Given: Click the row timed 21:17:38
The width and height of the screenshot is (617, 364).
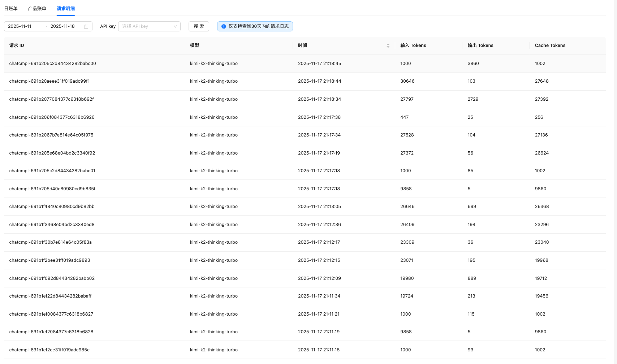Looking at the screenshot, I should pos(319,117).
